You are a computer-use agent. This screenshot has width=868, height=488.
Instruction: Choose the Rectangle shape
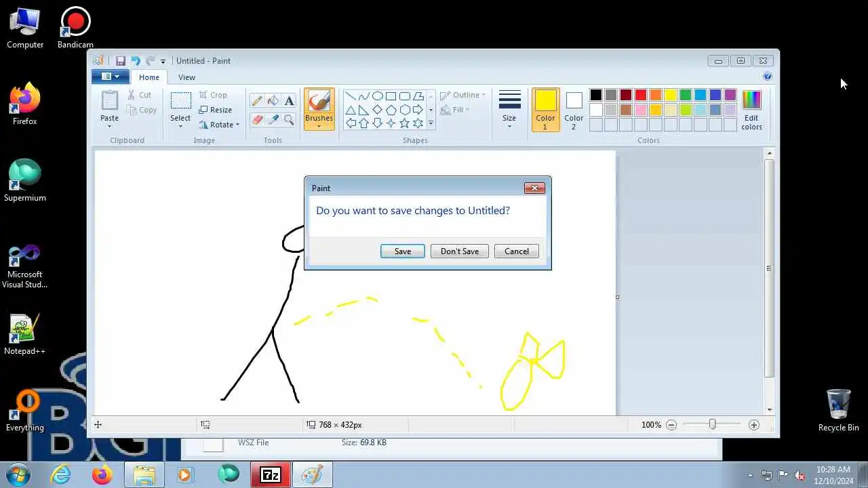[391, 96]
